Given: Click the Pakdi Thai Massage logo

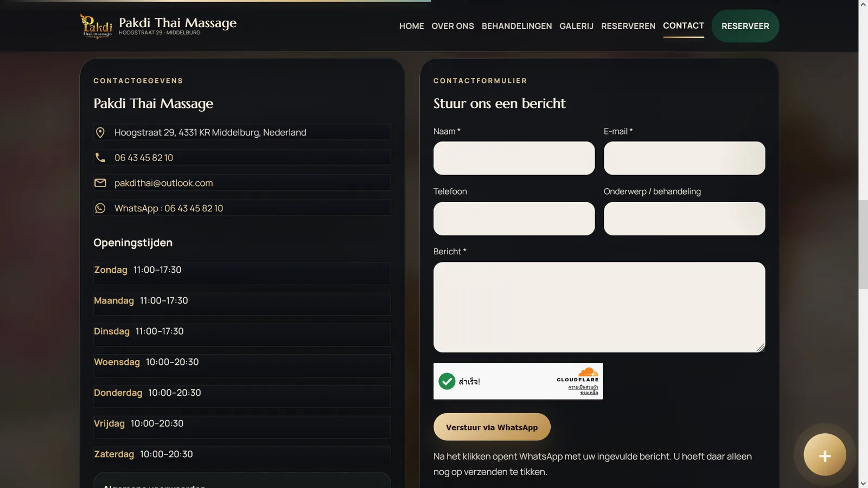Looking at the screenshot, I should pos(97,26).
